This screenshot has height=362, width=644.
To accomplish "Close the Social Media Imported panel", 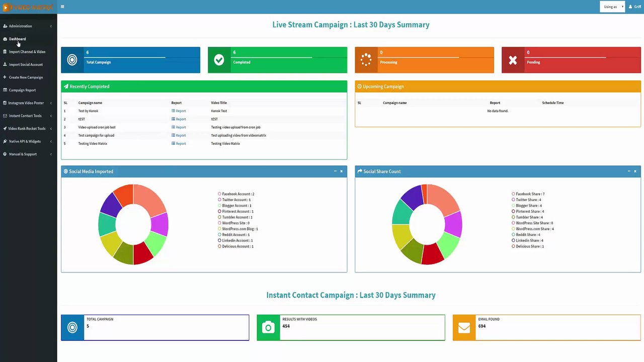I will point(341,171).
